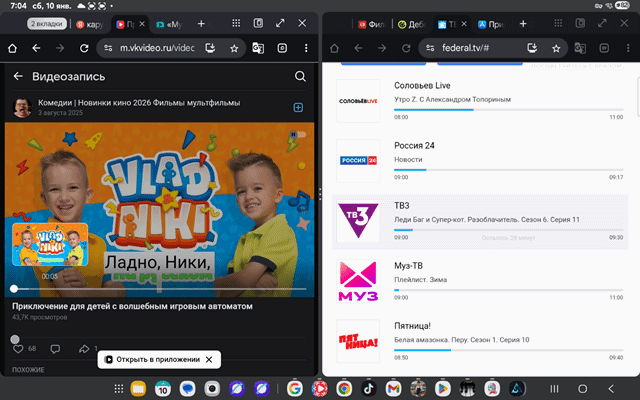Select the ТВ3 channel row

click(x=480, y=220)
